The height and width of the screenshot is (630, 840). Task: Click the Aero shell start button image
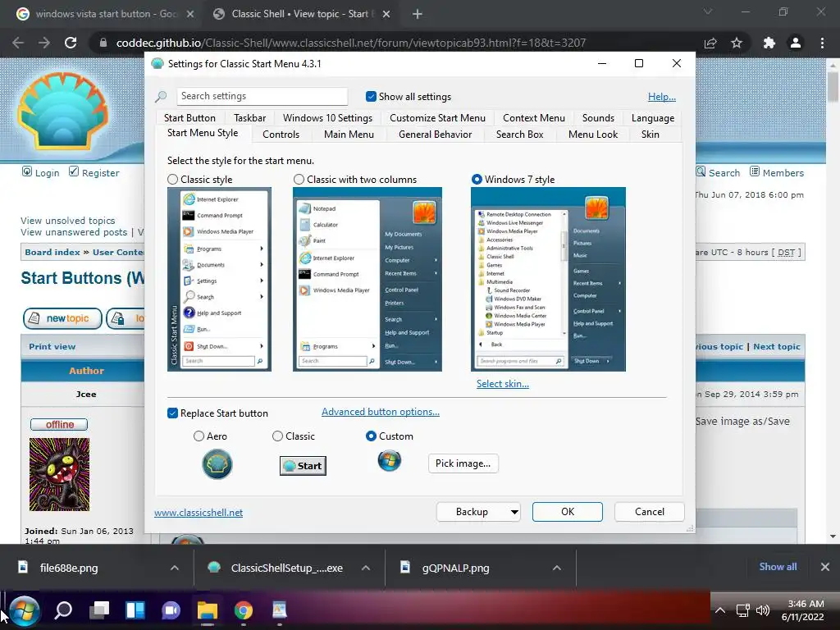217,464
